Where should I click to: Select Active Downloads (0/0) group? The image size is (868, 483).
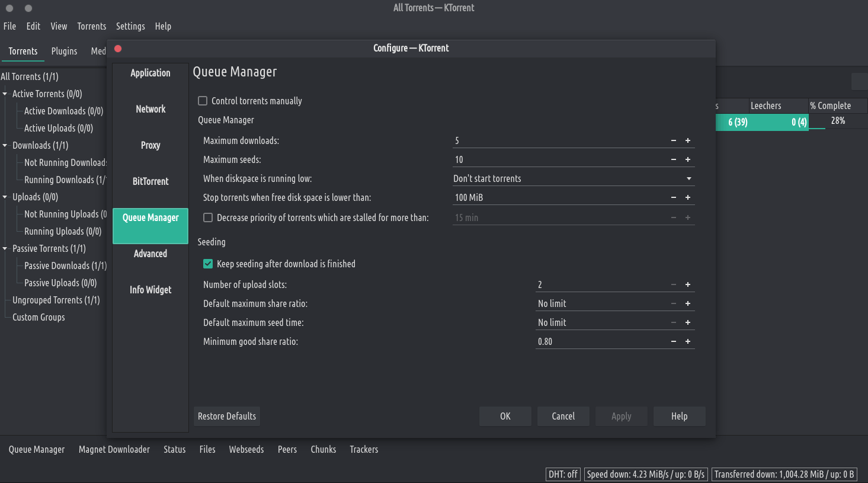64,111
